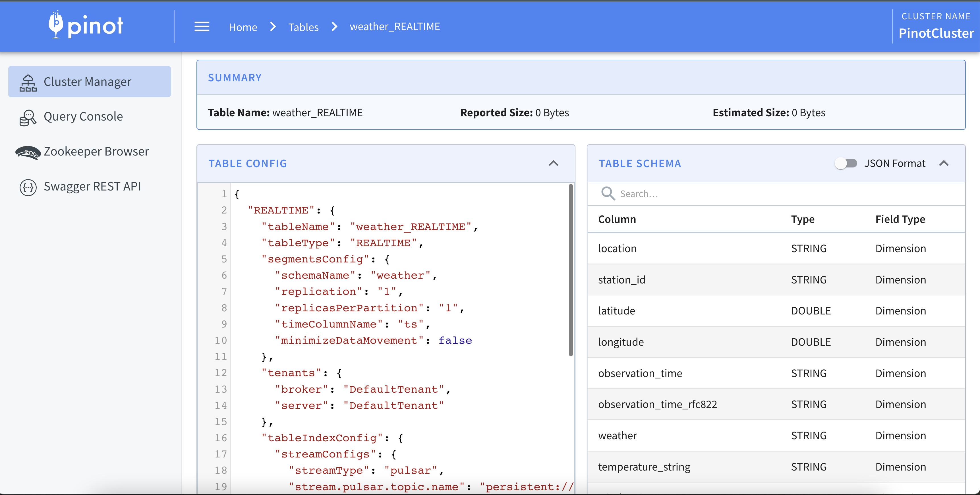Click breadcrumb chevron after Home
This screenshot has height=495, width=980.
point(273,27)
